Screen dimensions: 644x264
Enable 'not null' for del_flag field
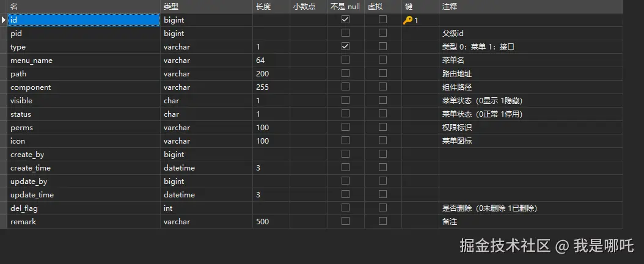point(345,208)
